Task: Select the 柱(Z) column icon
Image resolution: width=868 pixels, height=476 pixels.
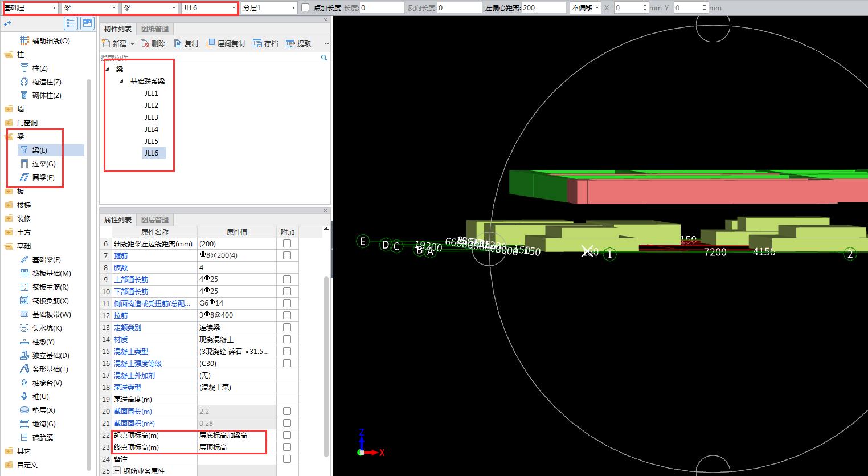Action: (x=24, y=68)
